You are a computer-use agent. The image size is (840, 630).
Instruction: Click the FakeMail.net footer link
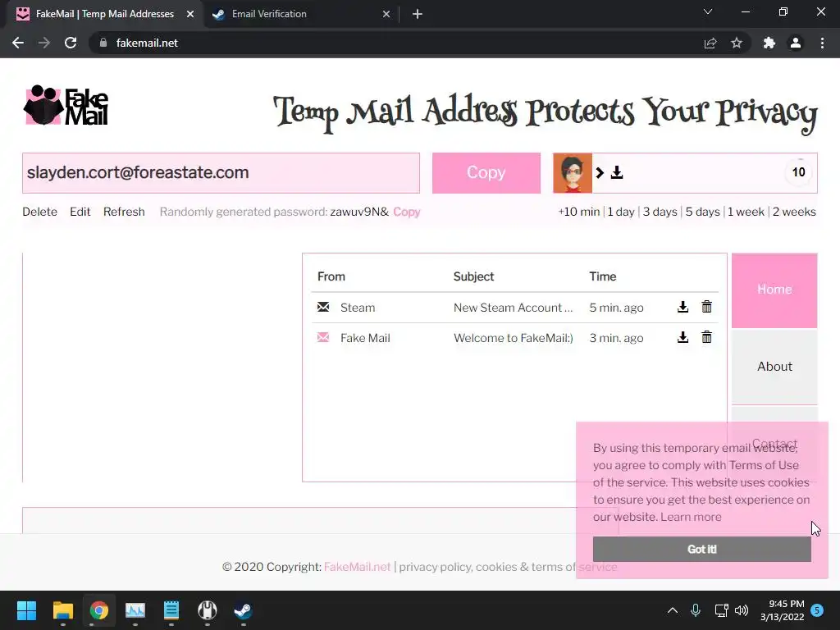click(358, 567)
